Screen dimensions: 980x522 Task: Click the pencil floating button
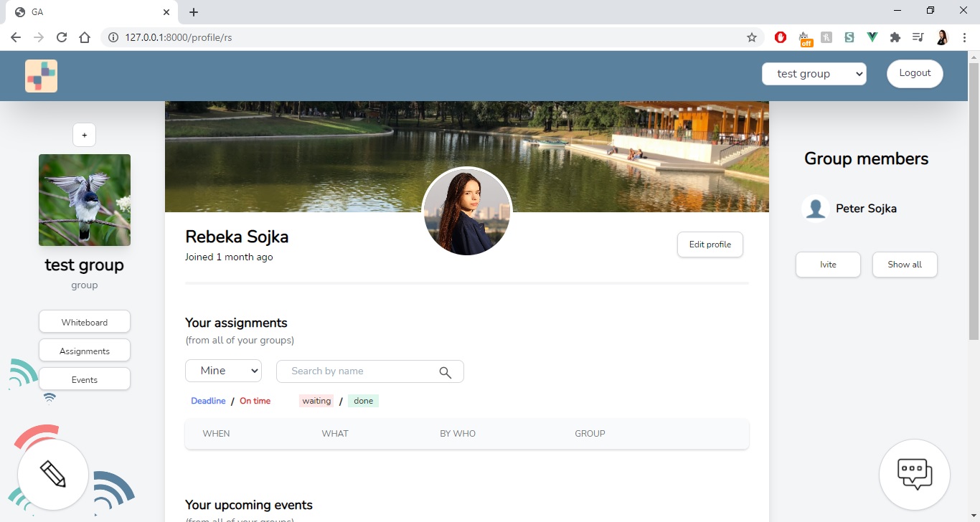53,475
